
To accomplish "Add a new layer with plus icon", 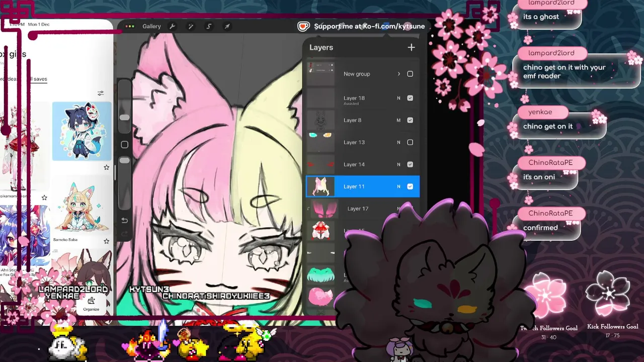I will tap(411, 47).
